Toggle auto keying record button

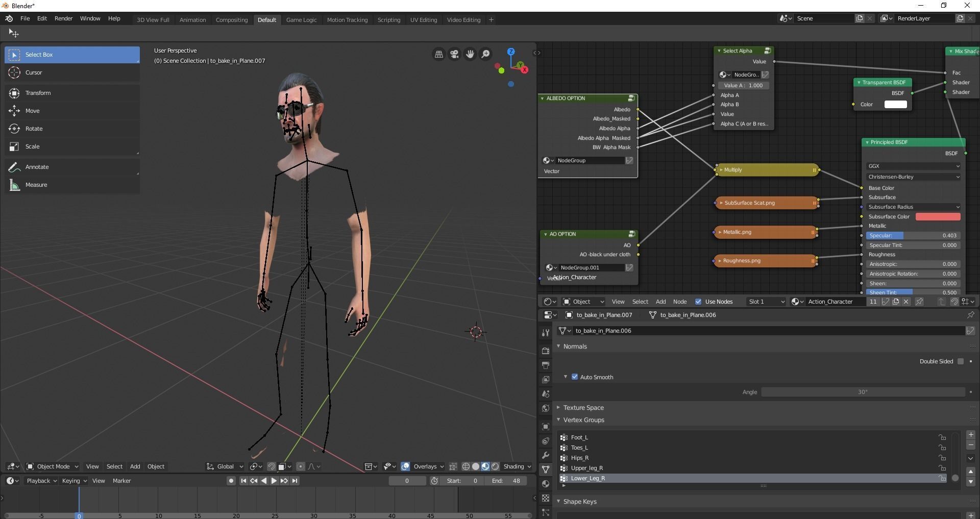tap(231, 481)
